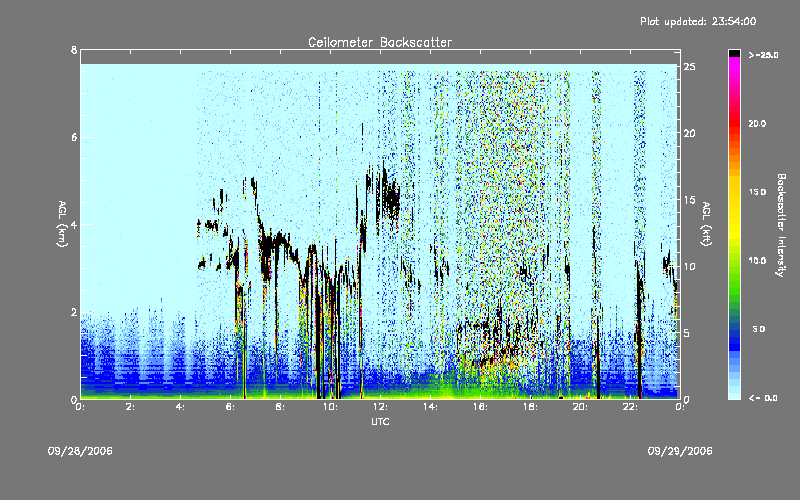
Task: Click the colorbar label '>-25.0'
Action: pyautogui.click(x=763, y=55)
